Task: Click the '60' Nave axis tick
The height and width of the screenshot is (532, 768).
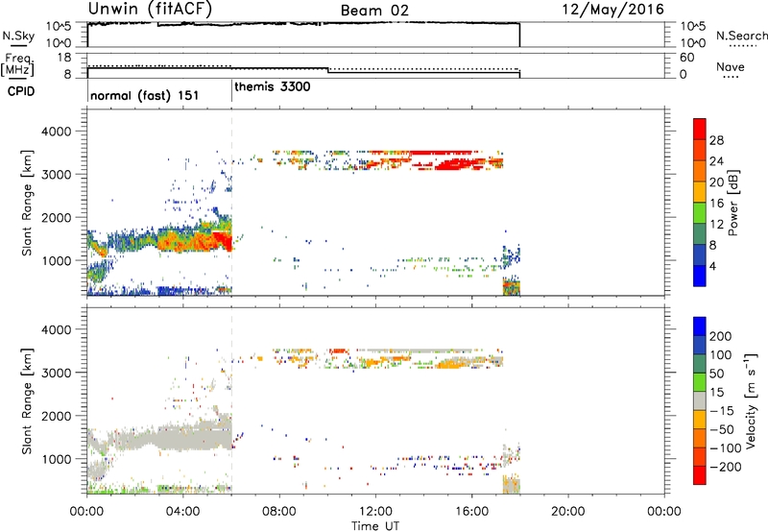Action: coord(686,58)
